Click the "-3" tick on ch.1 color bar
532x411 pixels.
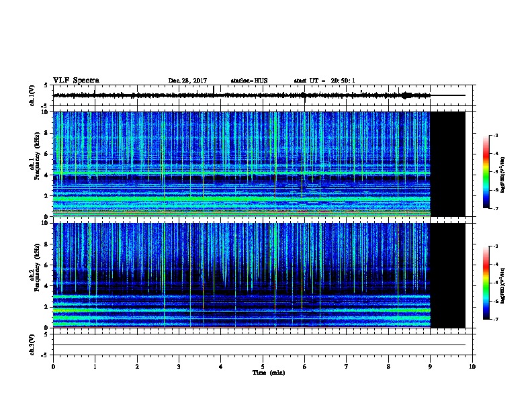pyautogui.click(x=495, y=135)
